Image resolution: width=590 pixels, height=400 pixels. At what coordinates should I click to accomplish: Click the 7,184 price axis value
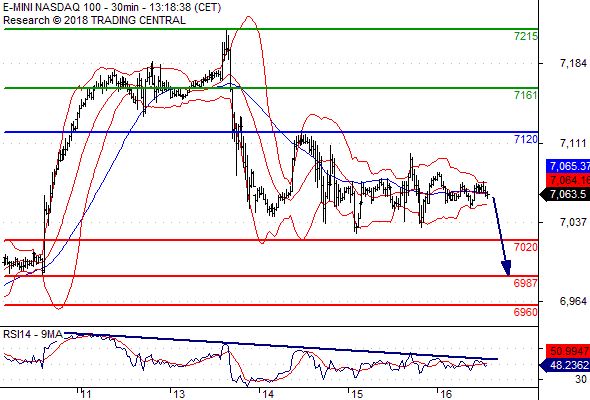tap(573, 63)
